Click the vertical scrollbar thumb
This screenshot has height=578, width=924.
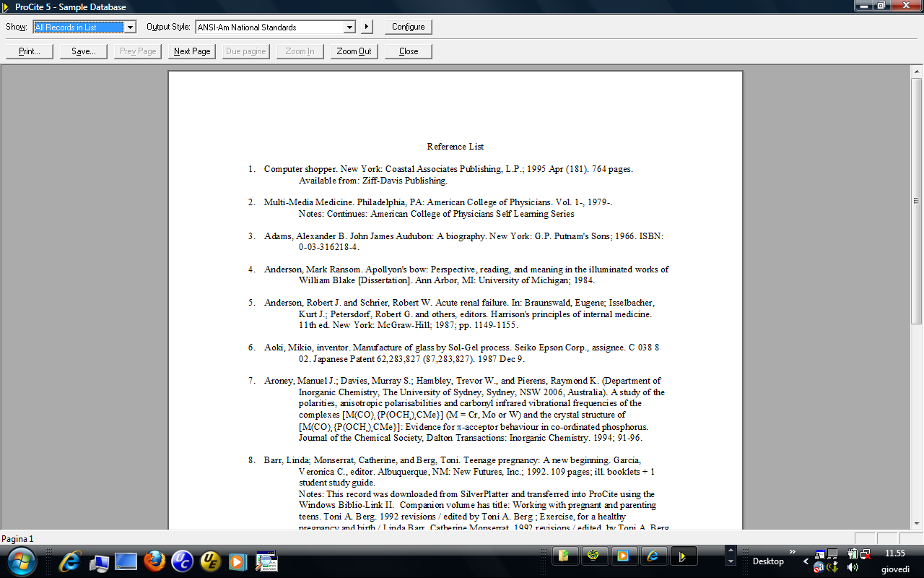click(917, 200)
